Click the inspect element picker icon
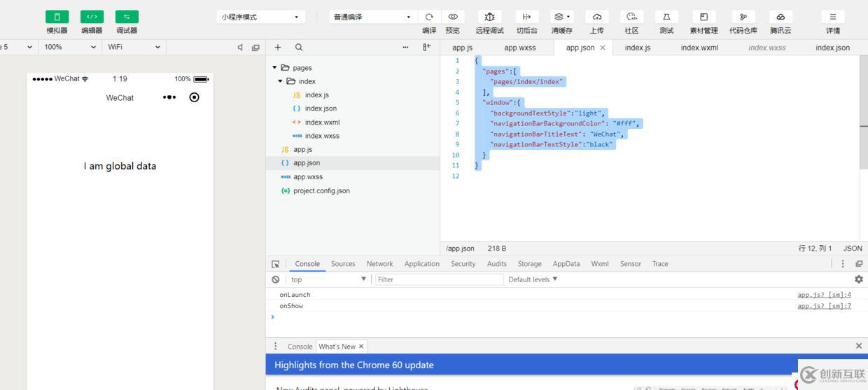The width and height of the screenshot is (868, 390). pyautogui.click(x=276, y=264)
